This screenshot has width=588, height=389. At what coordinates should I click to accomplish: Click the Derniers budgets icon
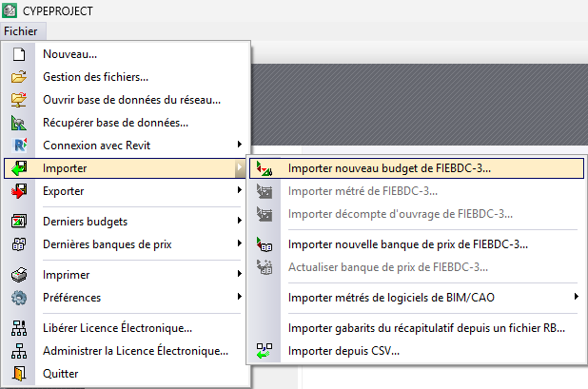[19, 222]
